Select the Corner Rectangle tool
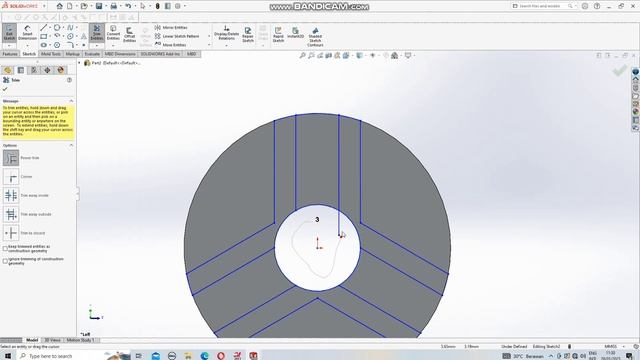The image size is (640, 360). point(43,36)
